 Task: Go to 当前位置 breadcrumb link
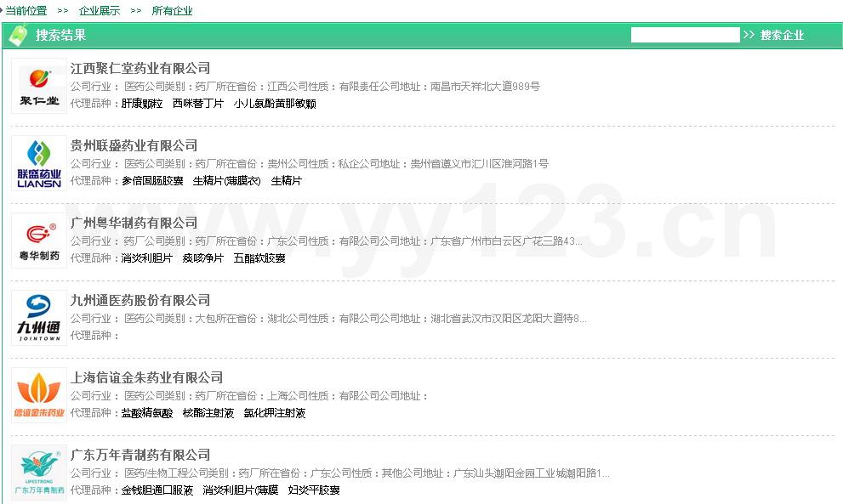coord(26,11)
